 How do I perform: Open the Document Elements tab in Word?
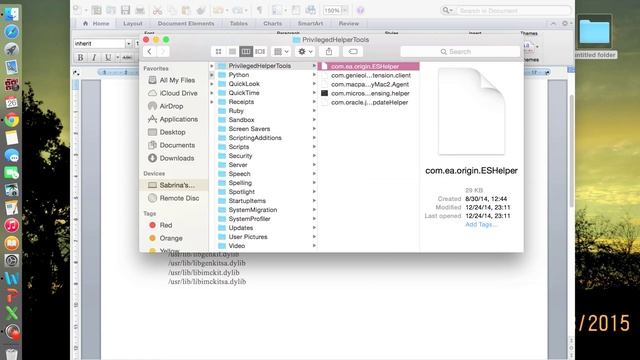(x=186, y=23)
